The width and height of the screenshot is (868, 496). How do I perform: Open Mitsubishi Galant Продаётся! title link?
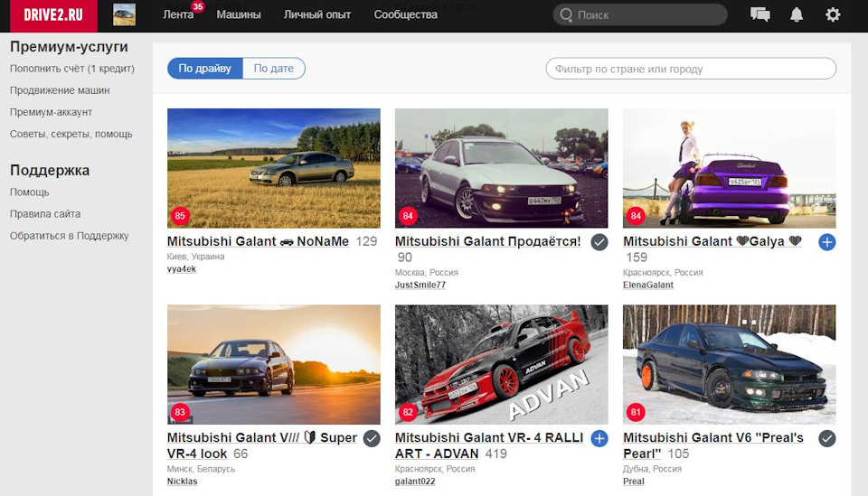coord(488,241)
